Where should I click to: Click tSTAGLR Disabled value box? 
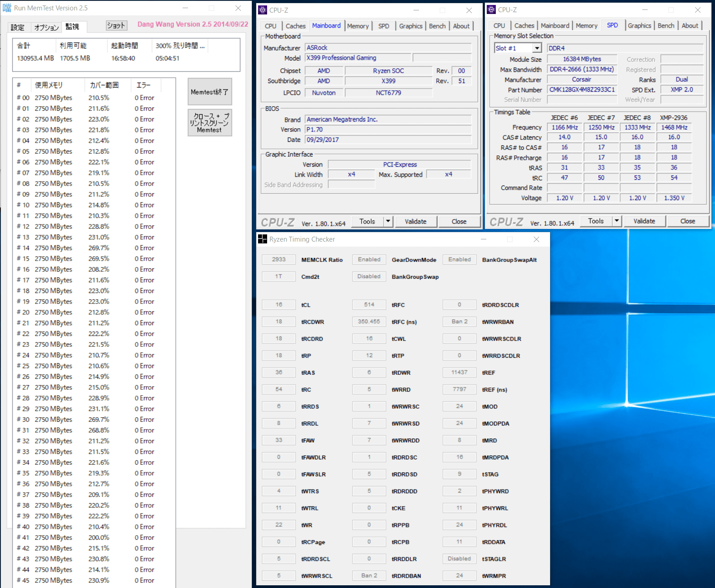pyautogui.click(x=460, y=559)
